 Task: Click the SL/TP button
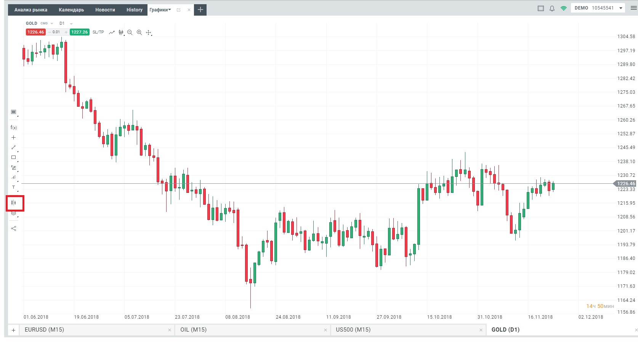point(98,32)
